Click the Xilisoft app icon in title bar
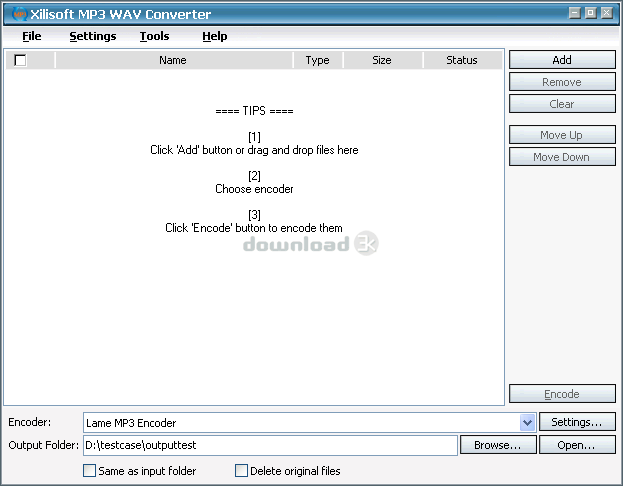This screenshot has height=486, width=623. 18,13
